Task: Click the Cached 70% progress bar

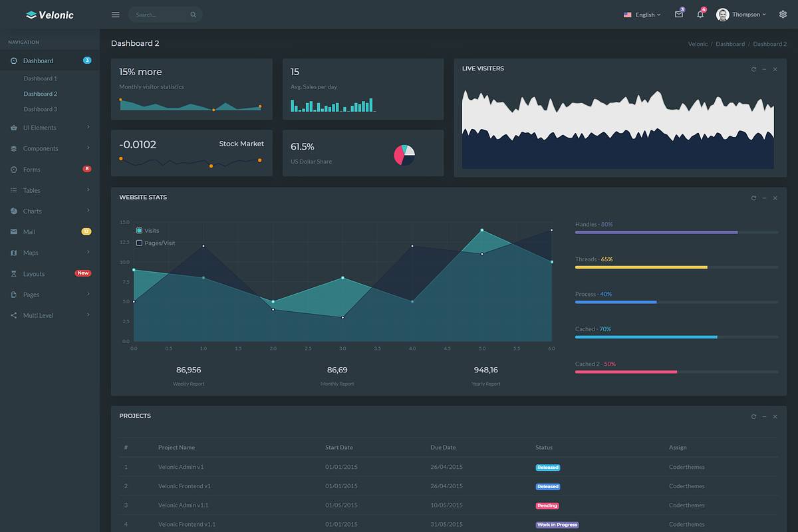Action: point(676,337)
